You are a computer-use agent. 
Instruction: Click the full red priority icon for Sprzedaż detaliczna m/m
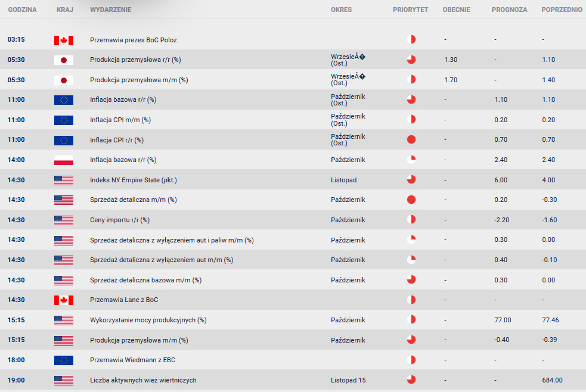[411, 200]
